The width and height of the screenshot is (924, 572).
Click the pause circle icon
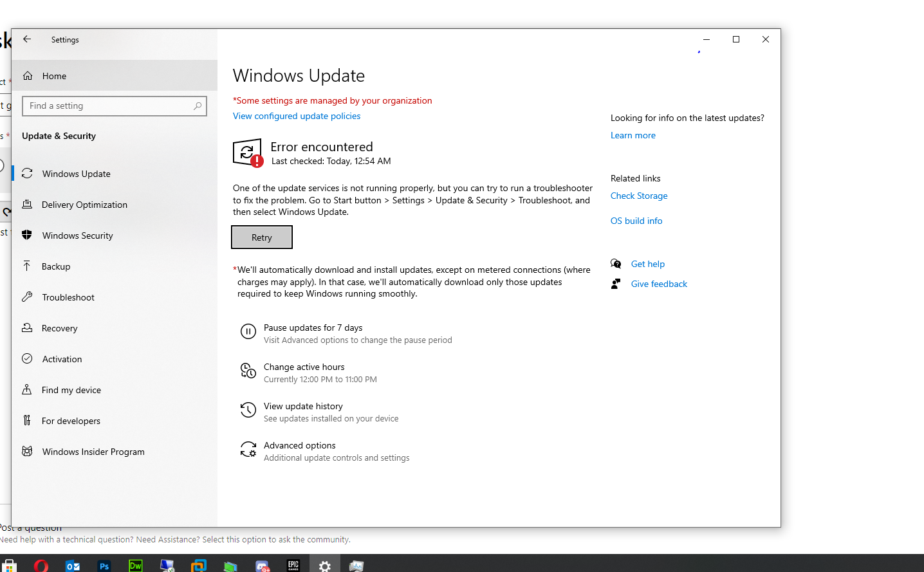[x=248, y=331]
